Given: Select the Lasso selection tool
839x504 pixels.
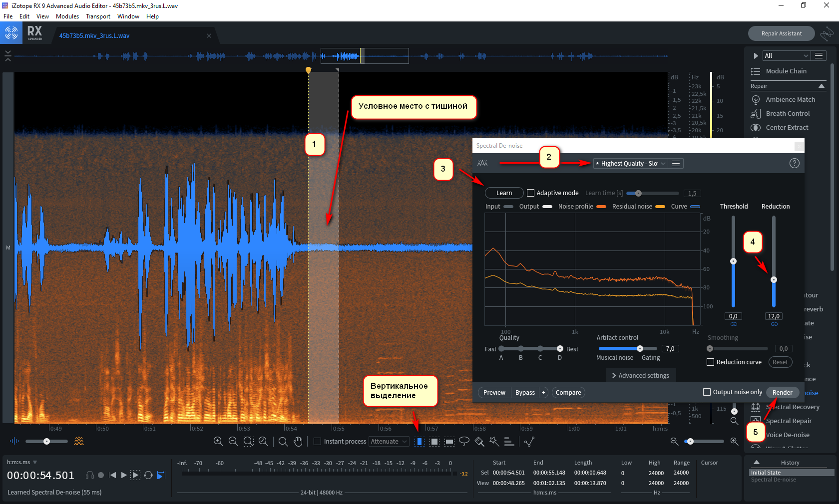Looking at the screenshot, I should [464, 441].
